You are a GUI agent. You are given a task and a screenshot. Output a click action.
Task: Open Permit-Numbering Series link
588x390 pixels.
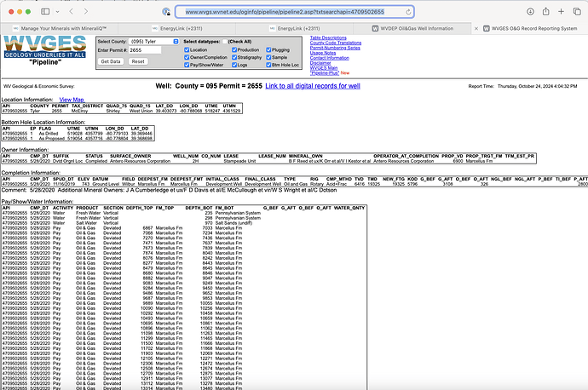coord(335,48)
